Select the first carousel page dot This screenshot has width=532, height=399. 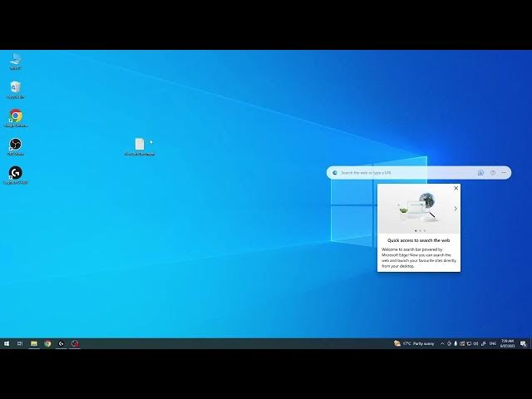tap(416, 231)
